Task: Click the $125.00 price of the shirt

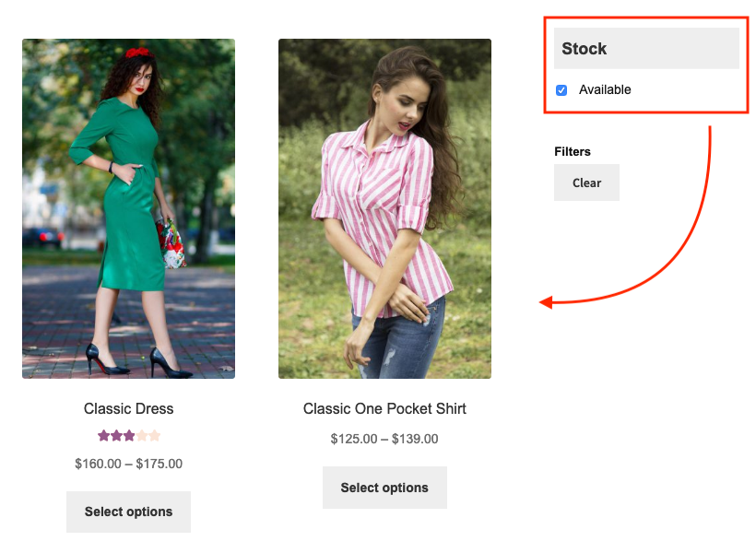Action: point(354,439)
